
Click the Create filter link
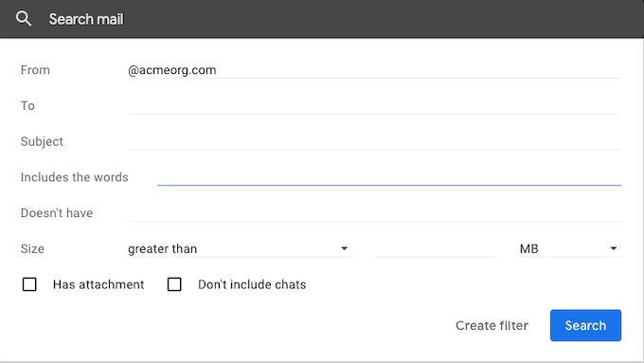click(492, 326)
